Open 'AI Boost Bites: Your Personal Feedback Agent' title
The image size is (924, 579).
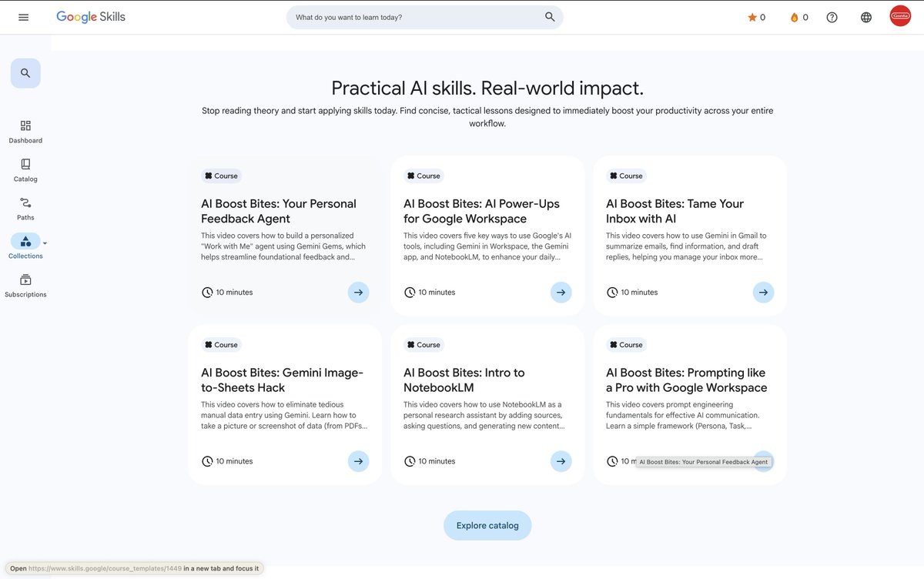(279, 211)
